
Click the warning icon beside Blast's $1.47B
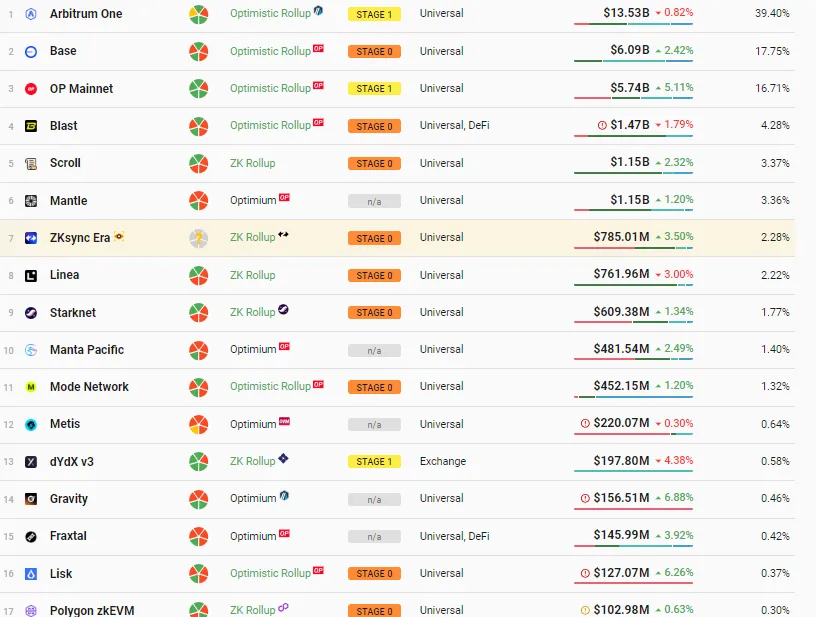[601, 126]
